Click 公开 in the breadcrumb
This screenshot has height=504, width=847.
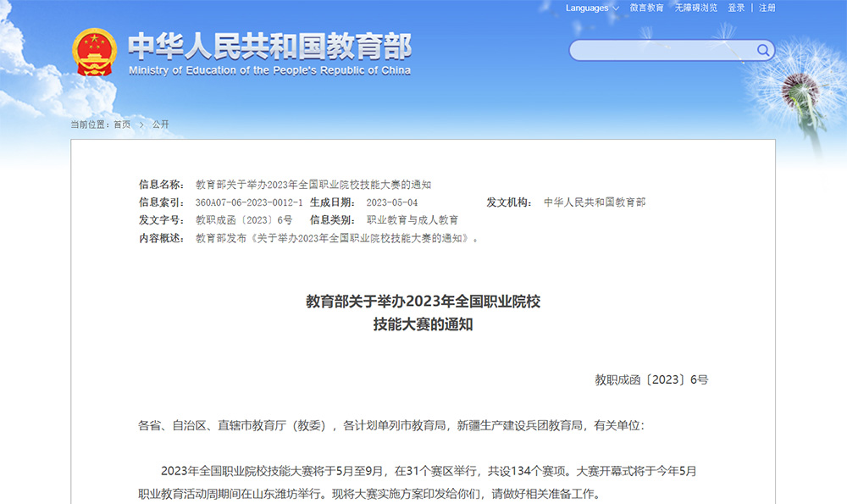pyautogui.click(x=160, y=125)
